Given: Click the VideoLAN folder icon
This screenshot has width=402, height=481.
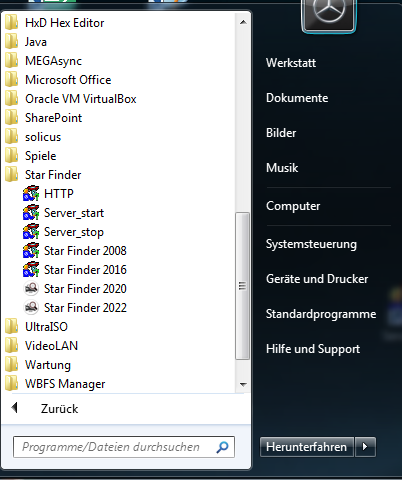Looking at the screenshot, I should click(12, 346).
